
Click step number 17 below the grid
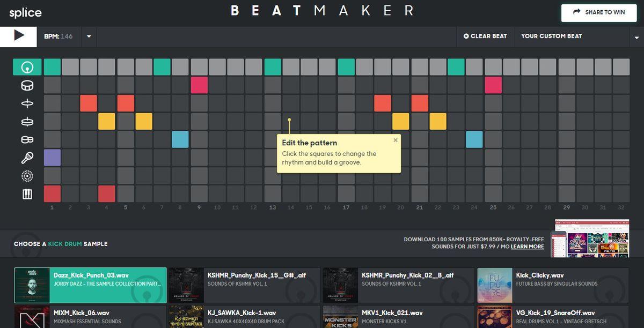point(346,207)
